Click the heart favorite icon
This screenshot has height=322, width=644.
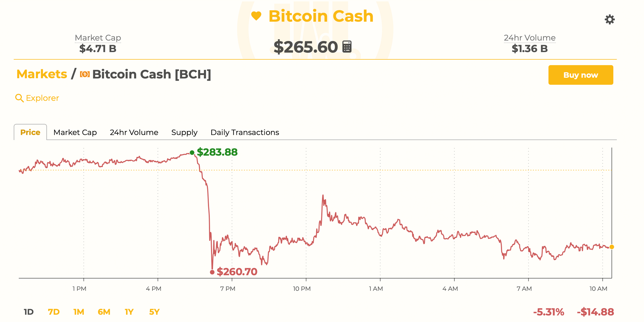pyautogui.click(x=256, y=16)
